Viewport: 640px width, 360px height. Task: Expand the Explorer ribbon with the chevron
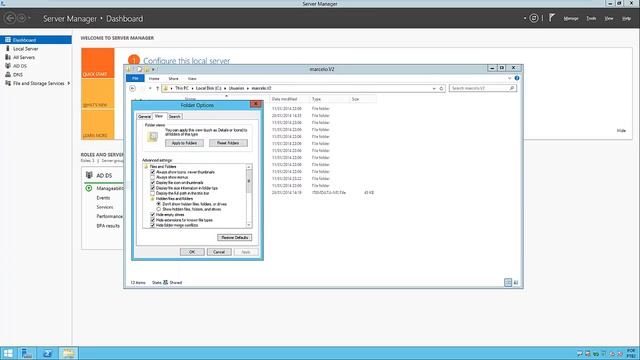509,78
